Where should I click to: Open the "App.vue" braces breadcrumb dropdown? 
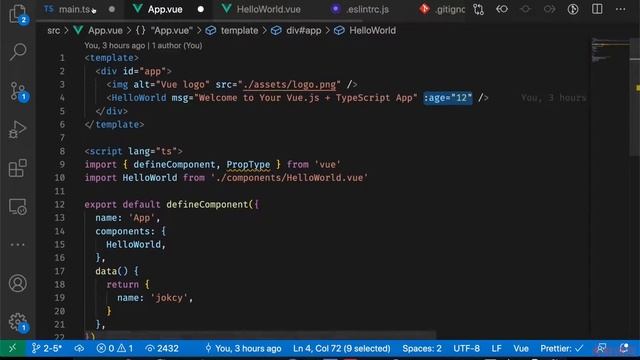164,31
